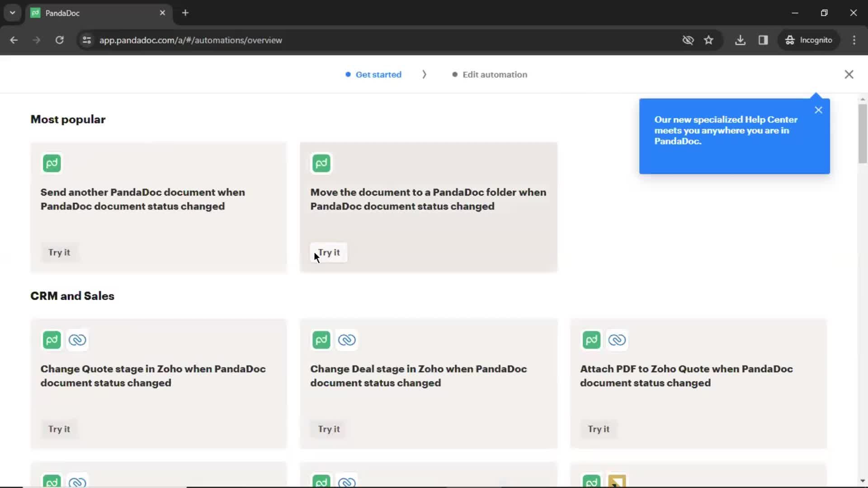
Task: Expand the browser tab list dropdown
Action: [x=13, y=13]
